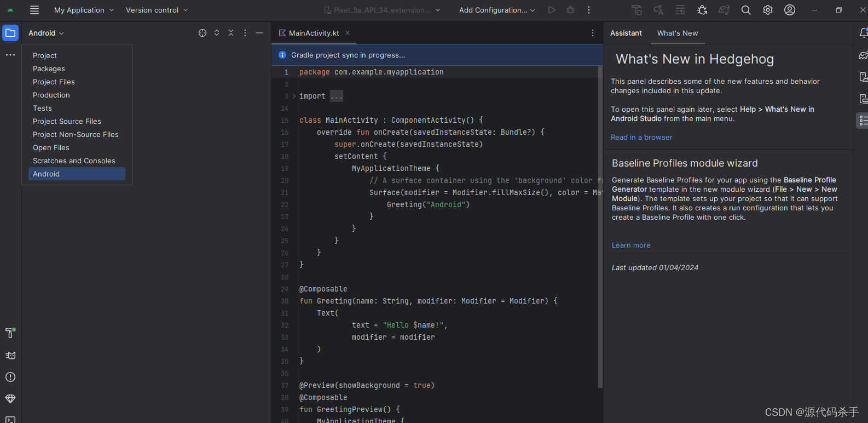Viewport: 868px width, 423px height.
Task: Click the text 'class MainActivity'
Action: pos(339,120)
